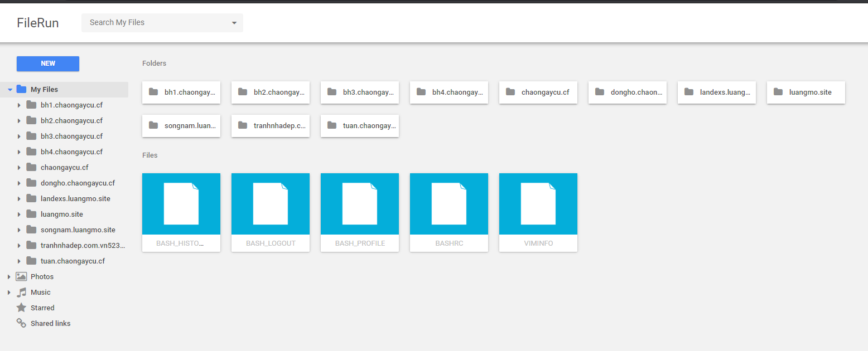Screen dimensions: 868x351
Task: Click the blue My Files folder icon
Action: pos(21,89)
